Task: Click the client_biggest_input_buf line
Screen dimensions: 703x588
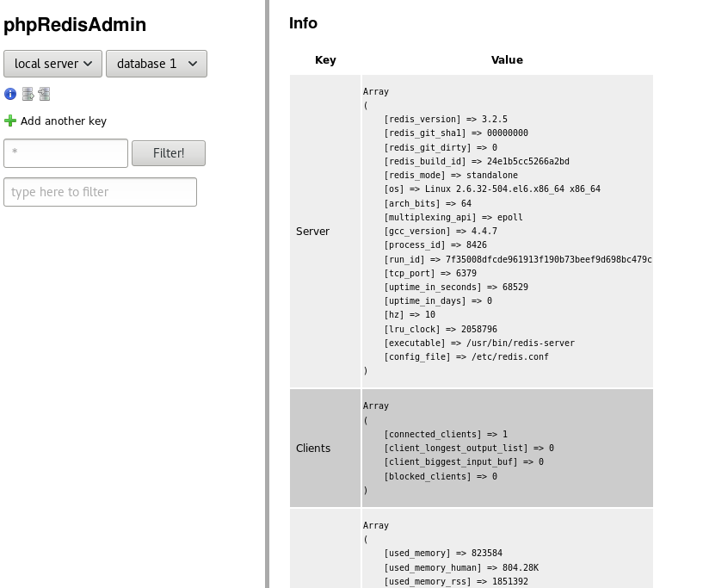Action: [464, 462]
